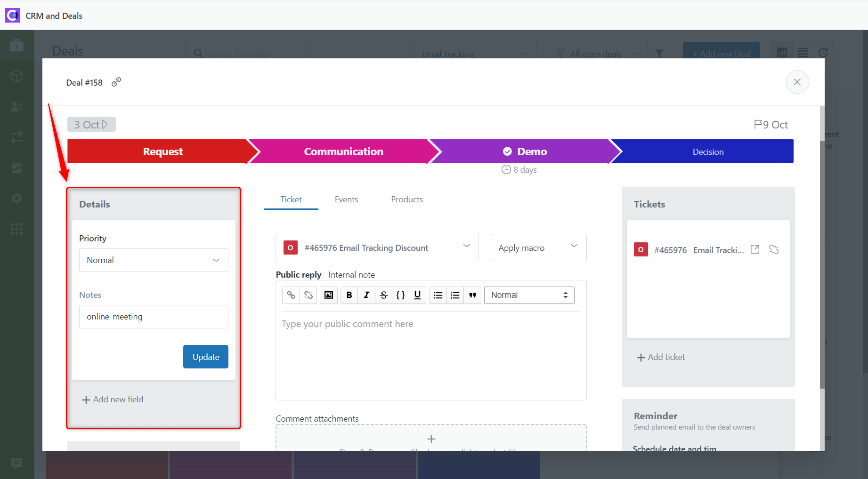Insert bulleted list in reply
Image resolution: width=868 pixels, height=479 pixels.
click(x=438, y=295)
